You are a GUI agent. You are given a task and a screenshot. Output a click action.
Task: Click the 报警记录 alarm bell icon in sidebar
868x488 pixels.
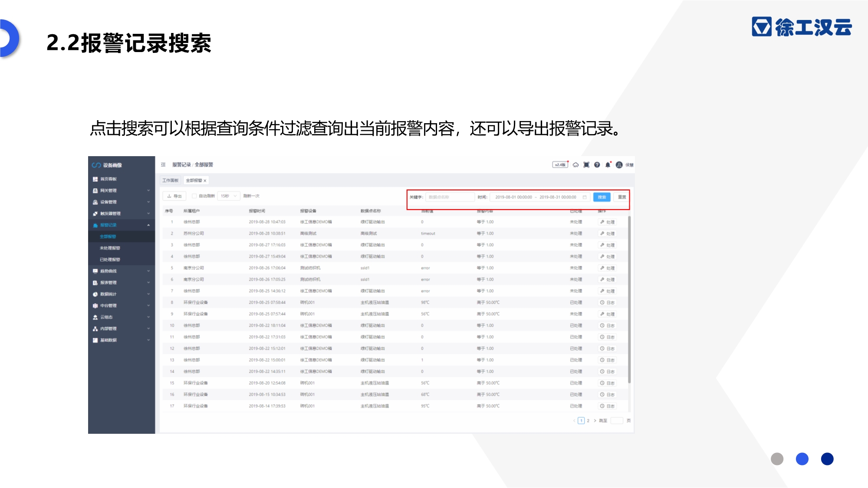[x=95, y=225]
